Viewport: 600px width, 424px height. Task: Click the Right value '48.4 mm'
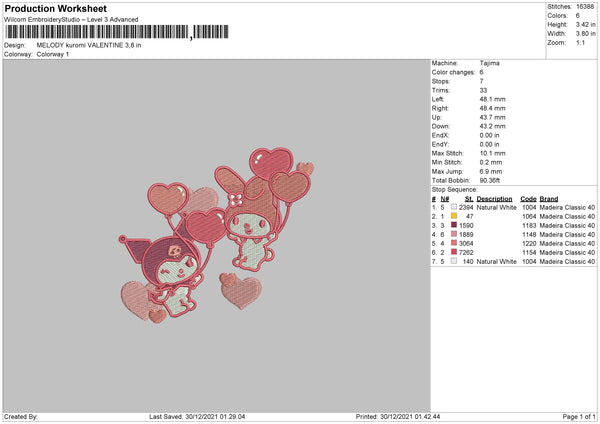coord(492,108)
